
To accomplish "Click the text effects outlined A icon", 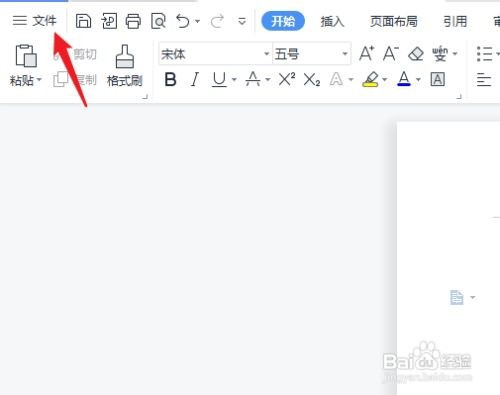I will (336, 80).
